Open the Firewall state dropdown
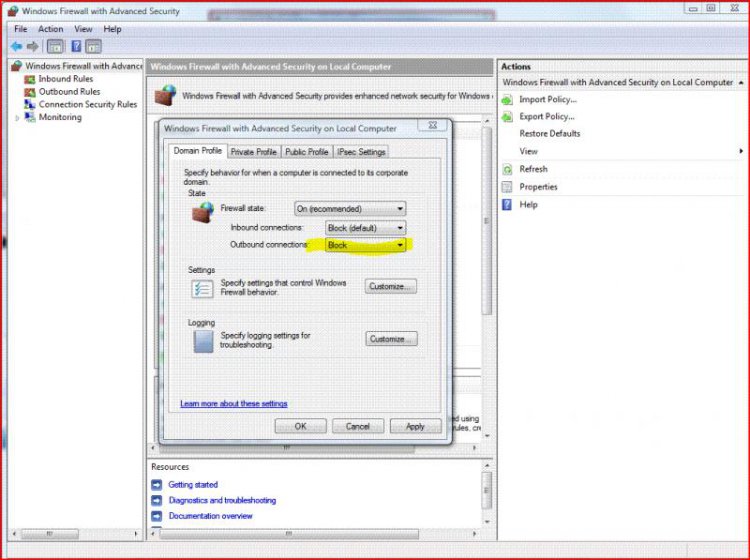Screen dimensions: 750x560 coord(350,208)
